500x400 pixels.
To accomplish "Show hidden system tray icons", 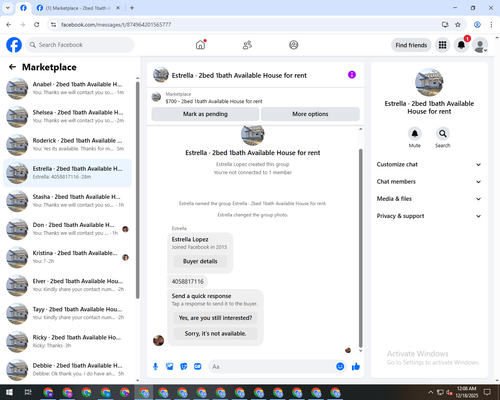I will (431, 392).
